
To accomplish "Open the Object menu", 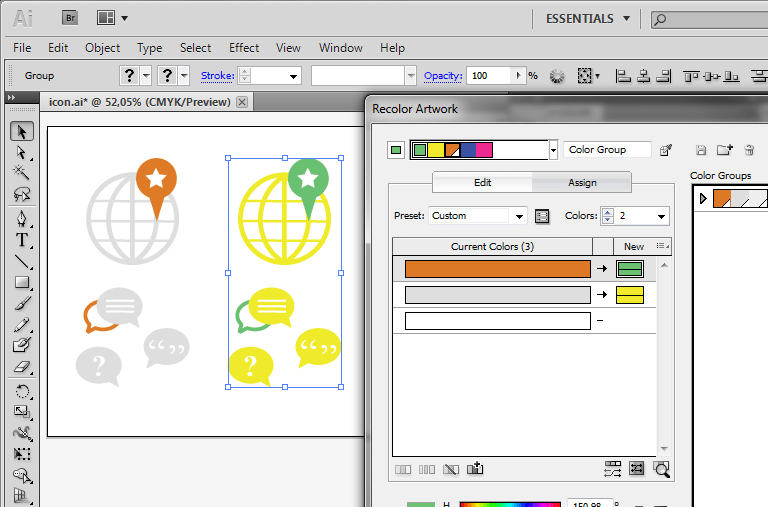I will tap(102, 48).
